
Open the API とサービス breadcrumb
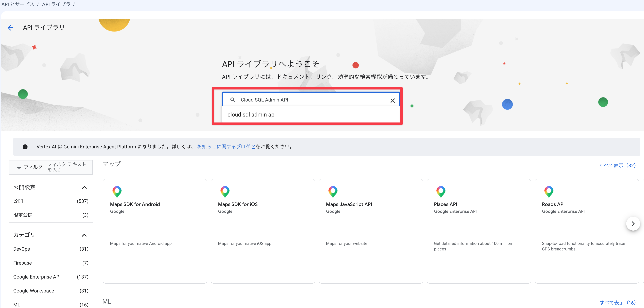(x=18, y=4)
